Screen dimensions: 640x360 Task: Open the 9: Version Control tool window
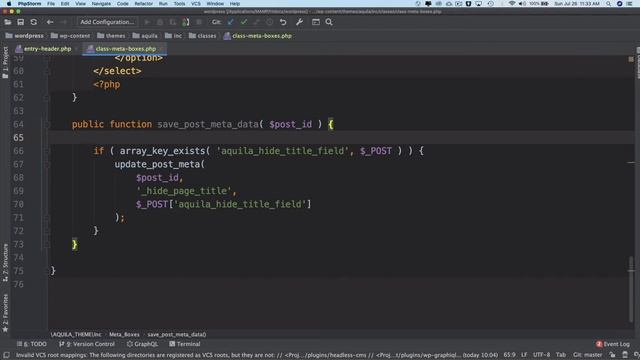point(87,344)
